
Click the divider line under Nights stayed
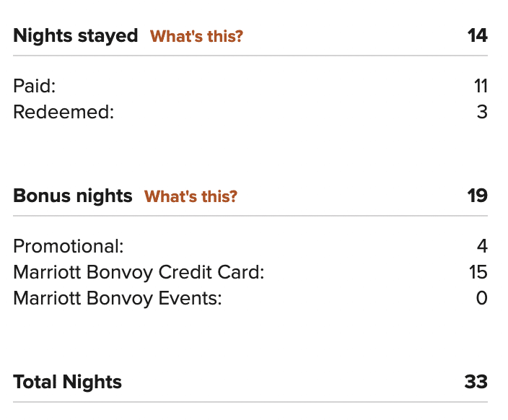click(x=250, y=56)
